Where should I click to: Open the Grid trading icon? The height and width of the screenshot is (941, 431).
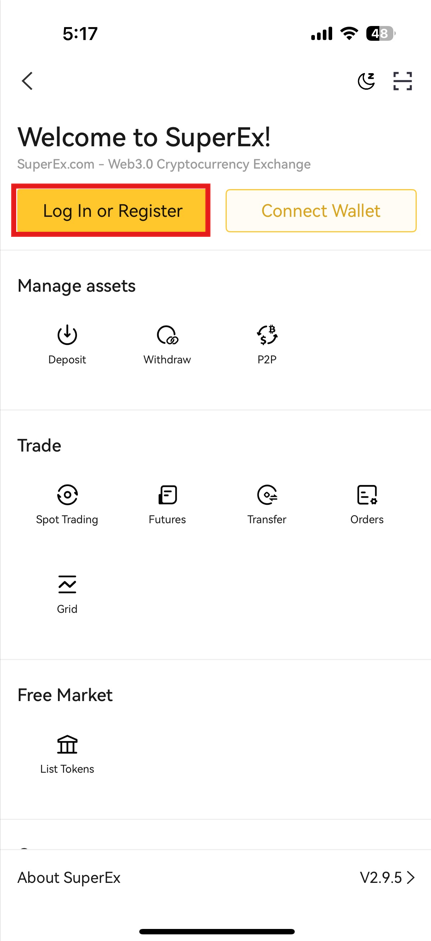coord(67,584)
